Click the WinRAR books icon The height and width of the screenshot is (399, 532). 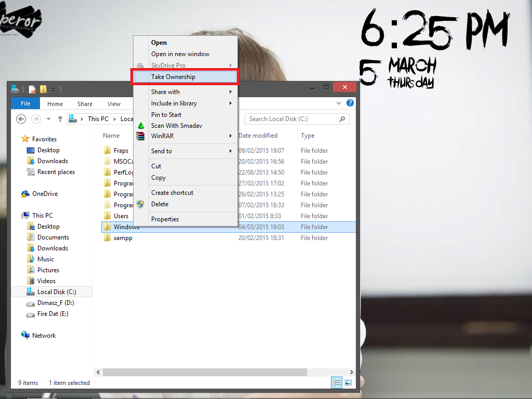coord(140,136)
